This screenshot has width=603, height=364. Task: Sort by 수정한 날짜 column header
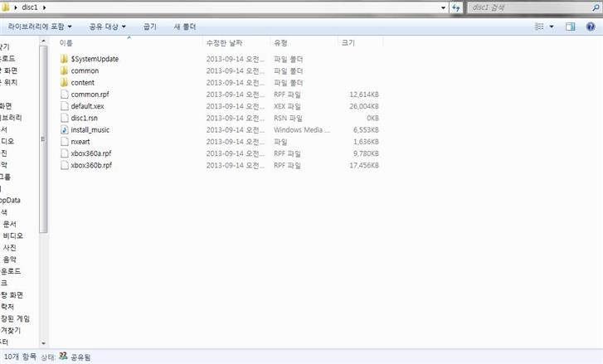coord(226,41)
